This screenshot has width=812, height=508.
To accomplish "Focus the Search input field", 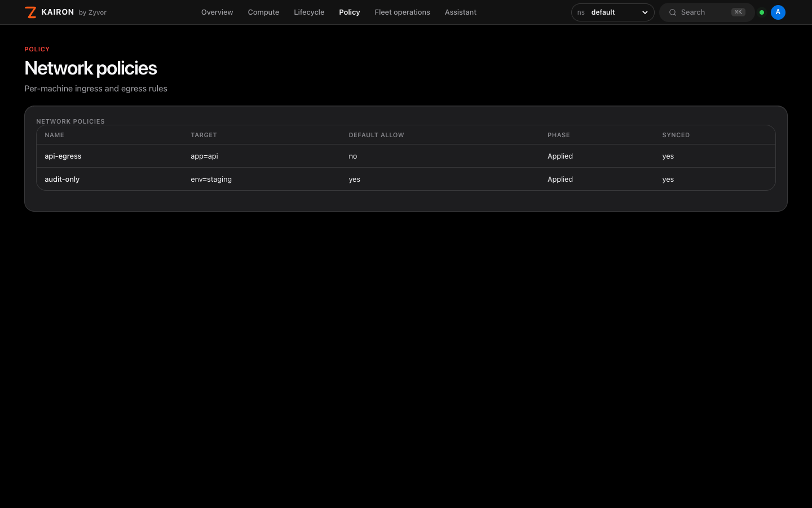I will point(707,12).
